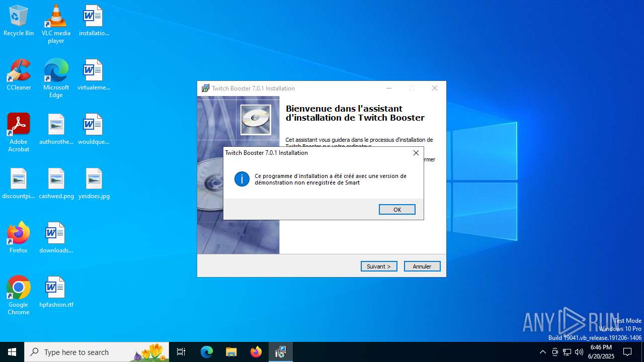
Task: Select the Microsoft Edge desktop shortcut
Action: (56, 78)
